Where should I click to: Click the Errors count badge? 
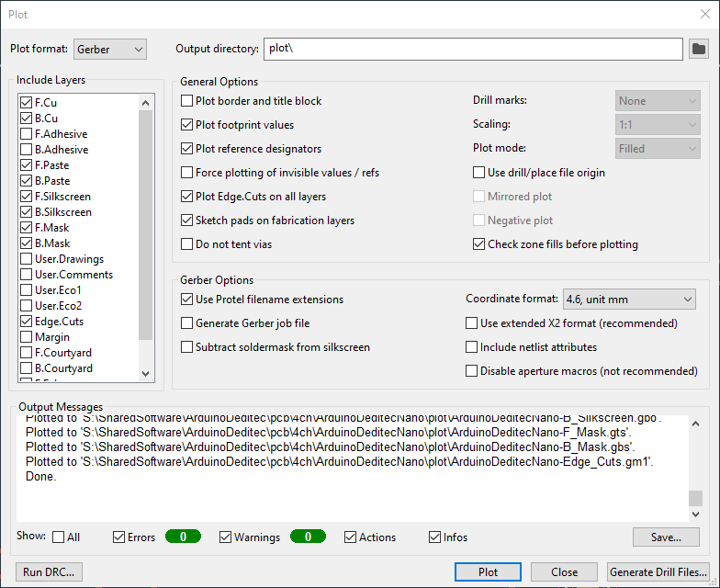183,537
